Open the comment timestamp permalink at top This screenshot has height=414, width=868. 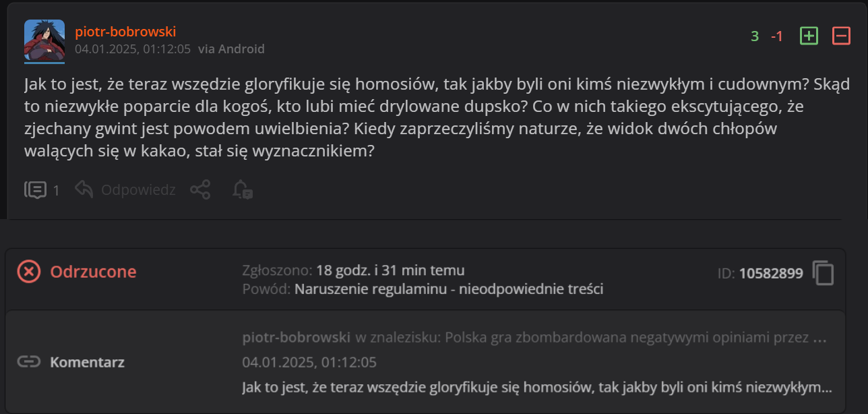click(133, 49)
